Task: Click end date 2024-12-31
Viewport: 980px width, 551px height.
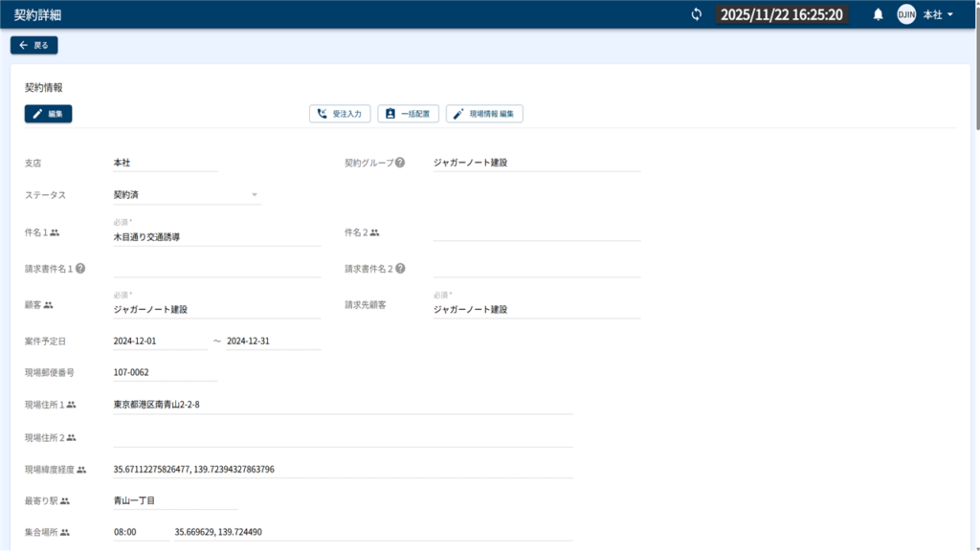Action: [x=274, y=342]
